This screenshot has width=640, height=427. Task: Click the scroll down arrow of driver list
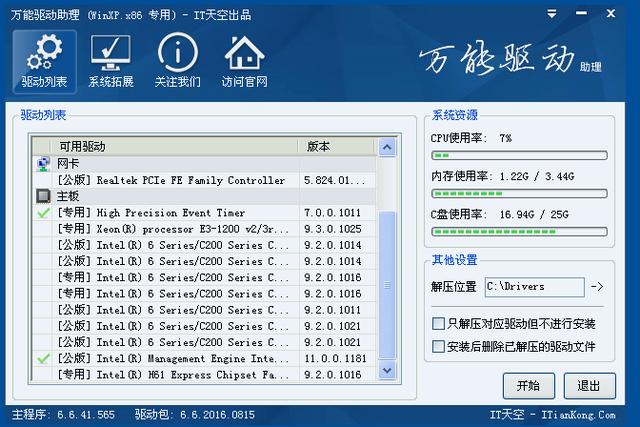point(387,371)
